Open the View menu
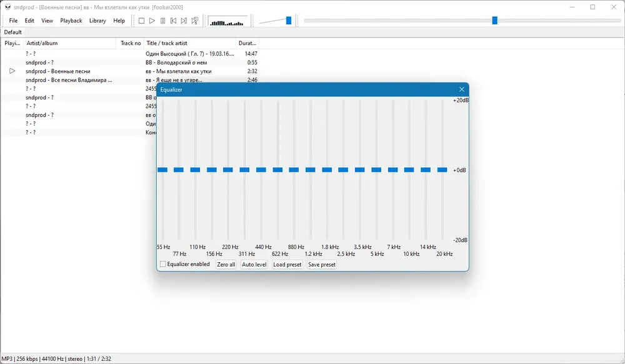The image size is (625, 364). (x=47, y=21)
